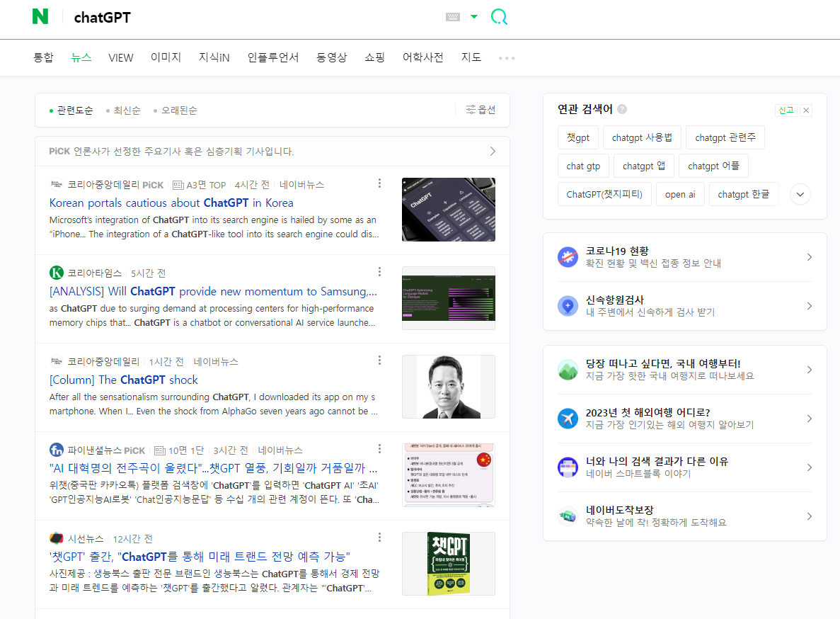Click the 파이낸셜뉴스 fn publisher icon
This screenshot has width=840, height=619.
(x=56, y=450)
